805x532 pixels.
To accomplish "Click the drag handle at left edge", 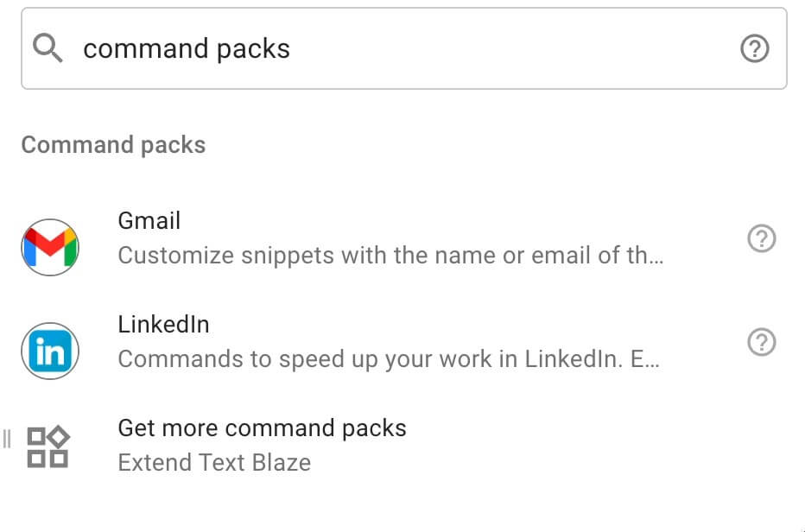I will point(7,439).
